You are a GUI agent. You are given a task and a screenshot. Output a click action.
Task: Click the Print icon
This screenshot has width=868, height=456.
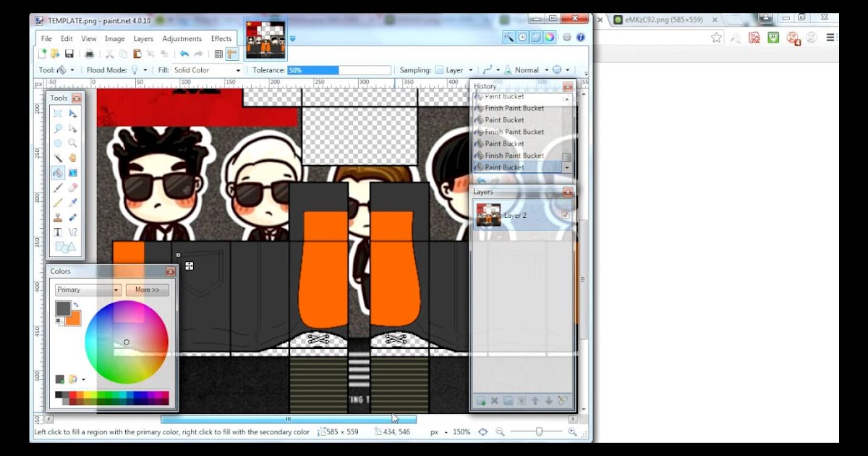pyautogui.click(x=89, y=54)
